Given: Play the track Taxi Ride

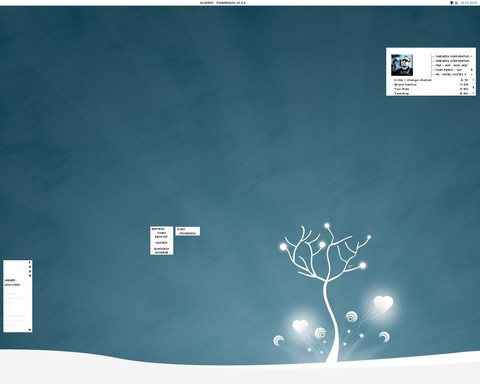Looking at the screenshot, I should tap(402, 89).
